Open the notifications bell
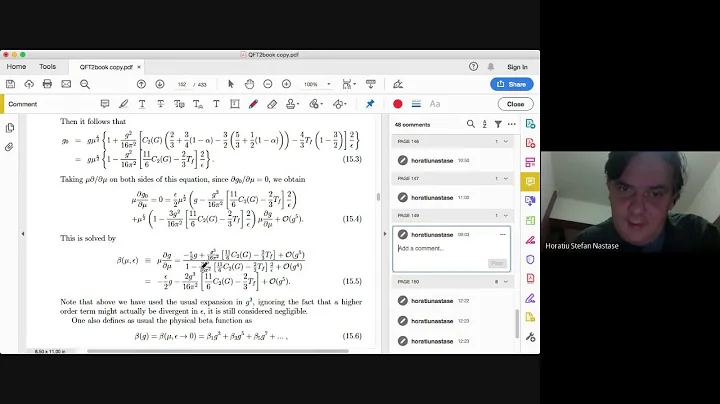Image resolution: width=720 pixels, height=404 pixels. pos(490,67)
